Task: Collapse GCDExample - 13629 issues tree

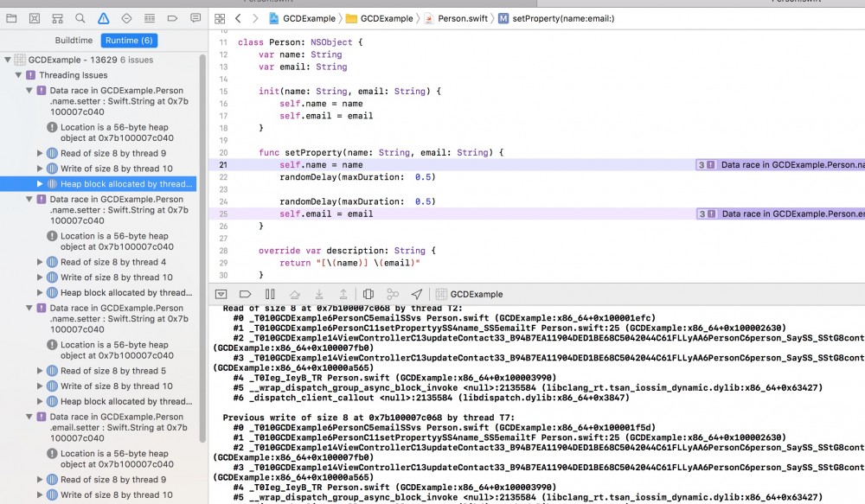Action: [x=9, y=60]
